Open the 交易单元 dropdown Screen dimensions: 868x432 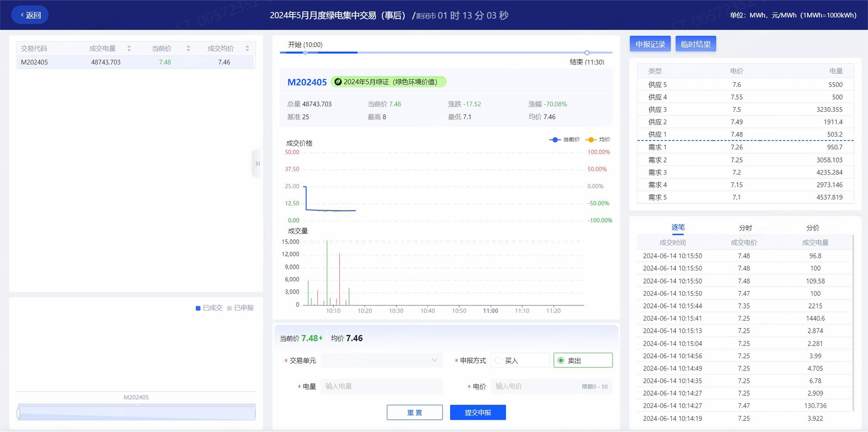381,361
